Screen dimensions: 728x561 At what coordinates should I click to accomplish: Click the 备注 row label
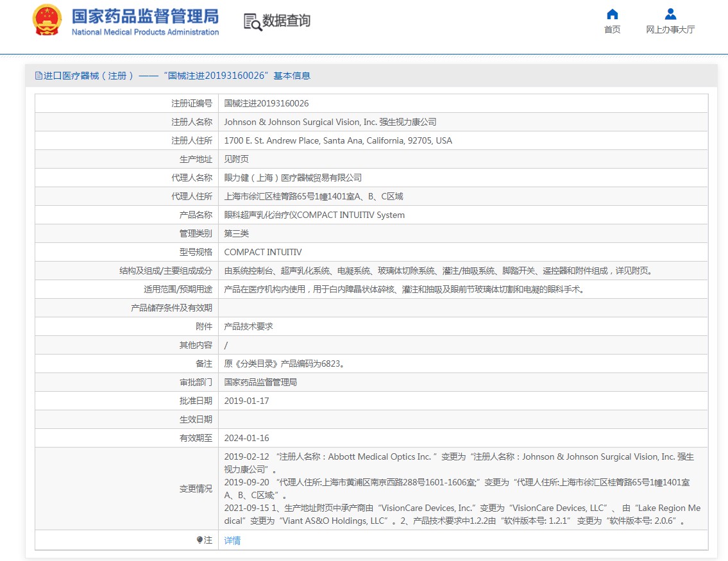click(x=204, y=364)
